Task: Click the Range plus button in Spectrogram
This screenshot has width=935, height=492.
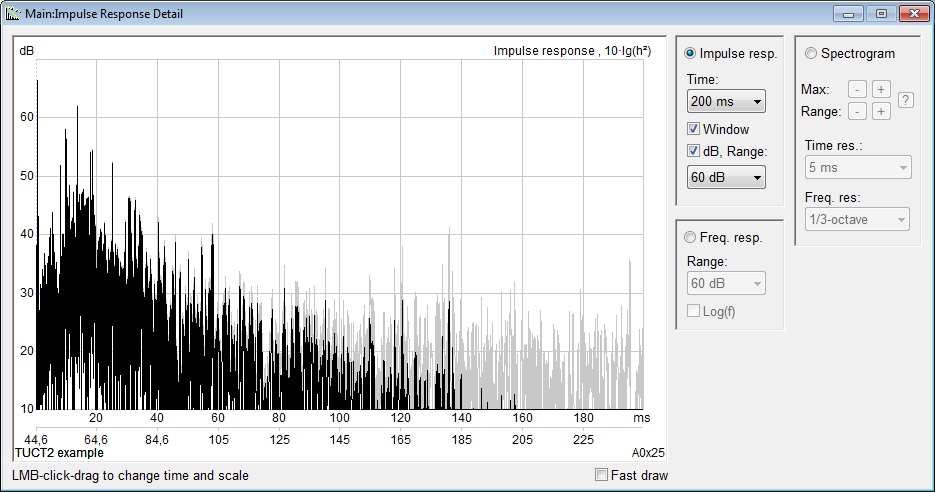Action: [881, 112]
